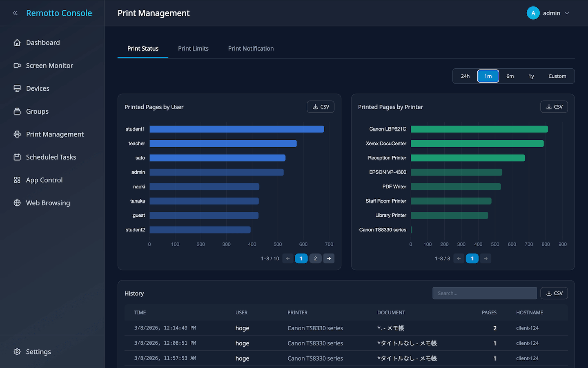Image resolution: width=588 pixels, height=368 pixels.
Task: Click the History search field
Action: pos(485,293)
